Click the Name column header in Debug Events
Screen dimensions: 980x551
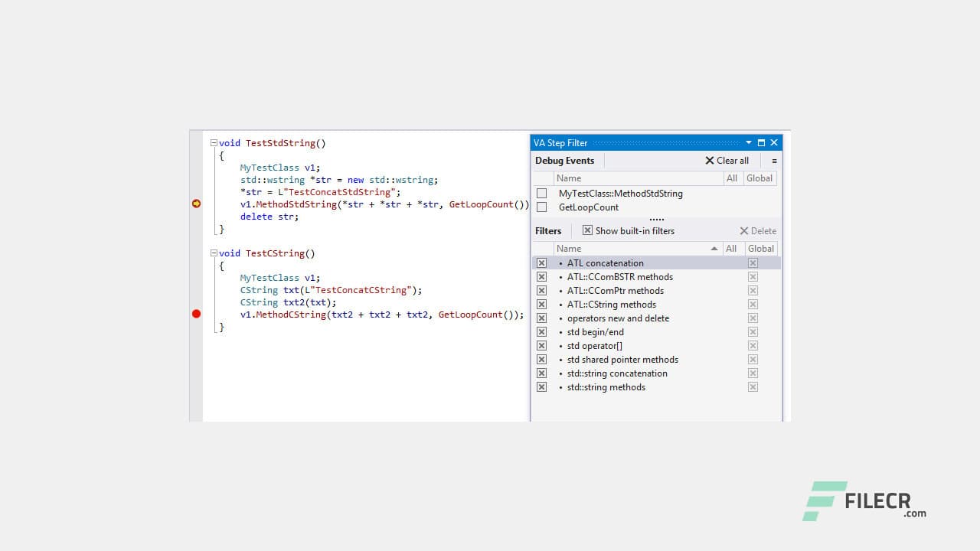coord(570,178)
